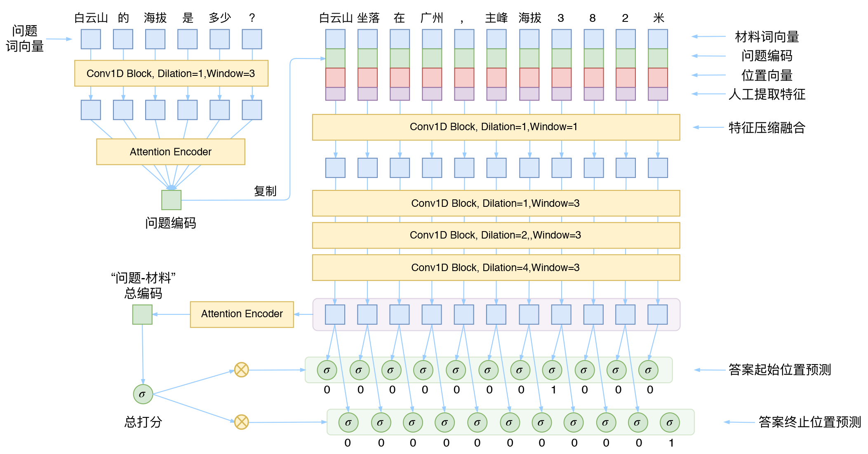Click purple feature cell under 米
The height and width of the screenshot is (454, 868).
658,94
